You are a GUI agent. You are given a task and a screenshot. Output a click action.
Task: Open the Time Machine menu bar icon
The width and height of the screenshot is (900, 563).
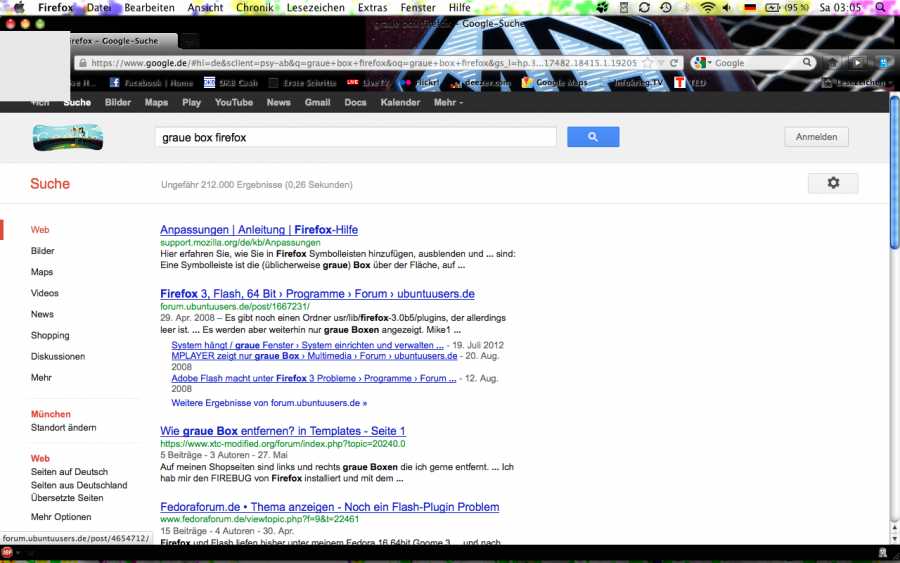[x=666, y=7]
